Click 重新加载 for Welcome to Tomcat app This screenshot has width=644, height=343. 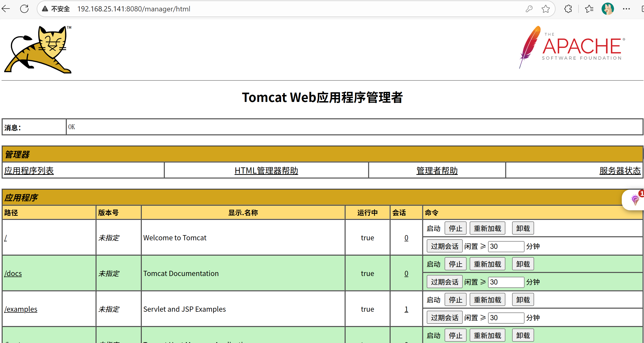coord(488,228)
